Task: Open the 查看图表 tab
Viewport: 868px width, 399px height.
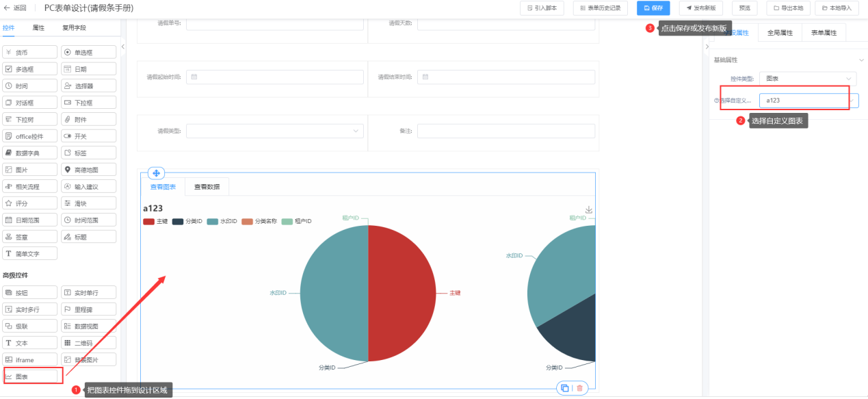Action: coord(163,186)
